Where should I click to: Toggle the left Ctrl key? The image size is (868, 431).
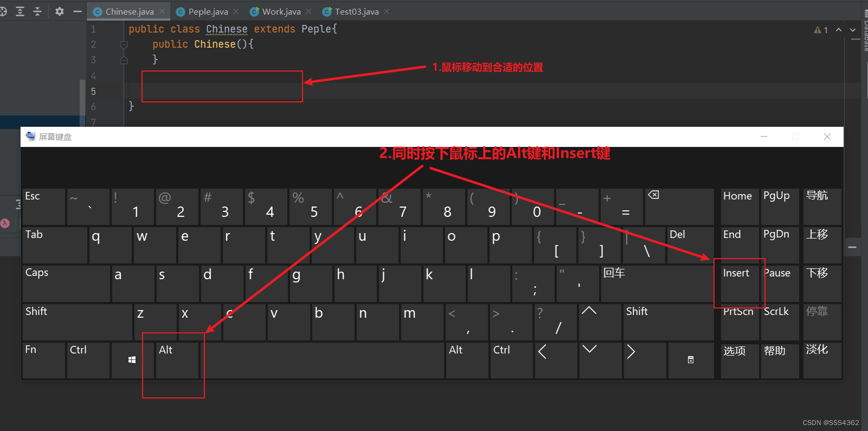click(x=88, y=361)
